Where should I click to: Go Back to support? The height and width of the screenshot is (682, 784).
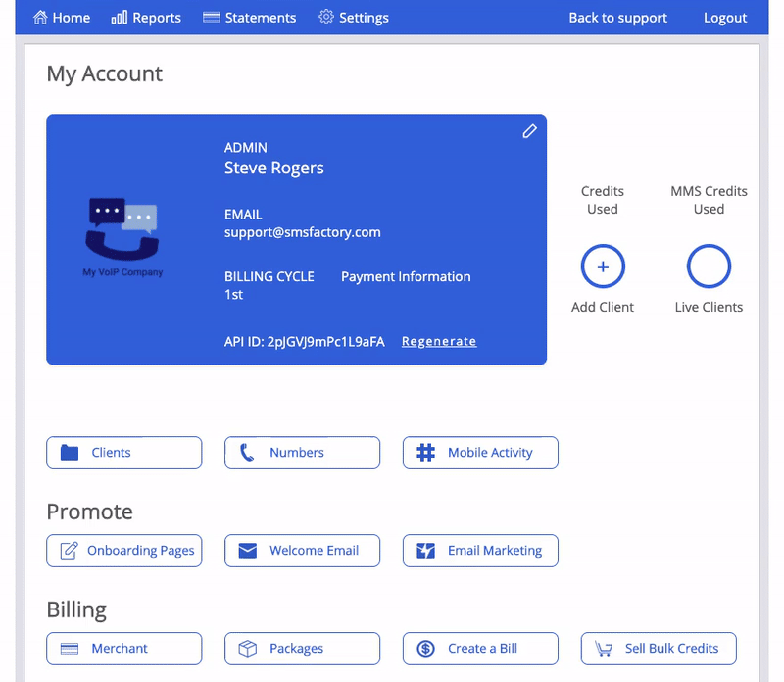pos(618,18)
